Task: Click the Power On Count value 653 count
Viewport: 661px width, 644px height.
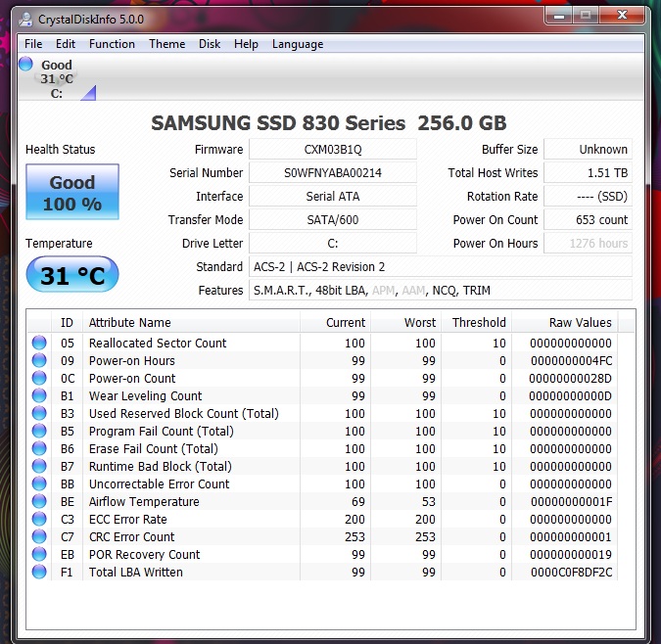Action: 589,220
